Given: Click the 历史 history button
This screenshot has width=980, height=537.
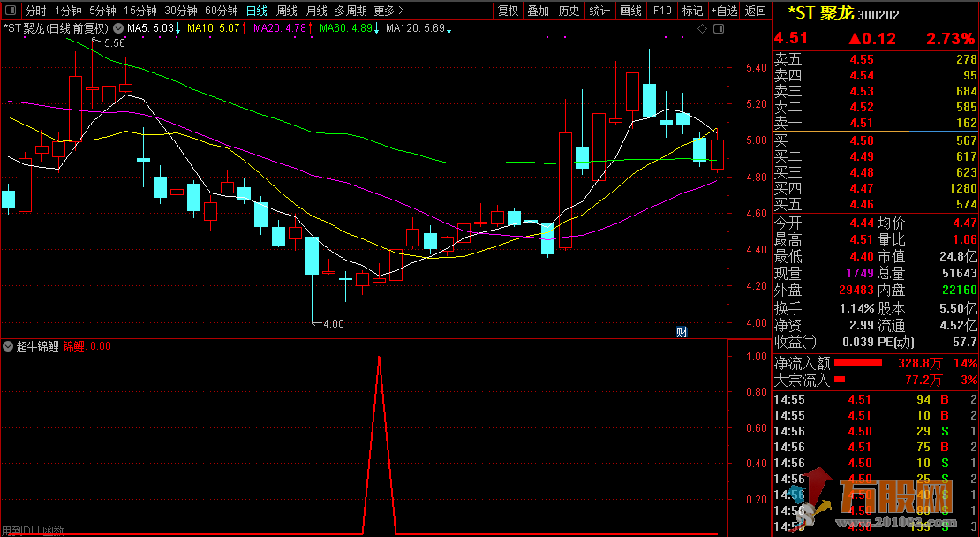Looking at the screenshot, I should (569, 11).
